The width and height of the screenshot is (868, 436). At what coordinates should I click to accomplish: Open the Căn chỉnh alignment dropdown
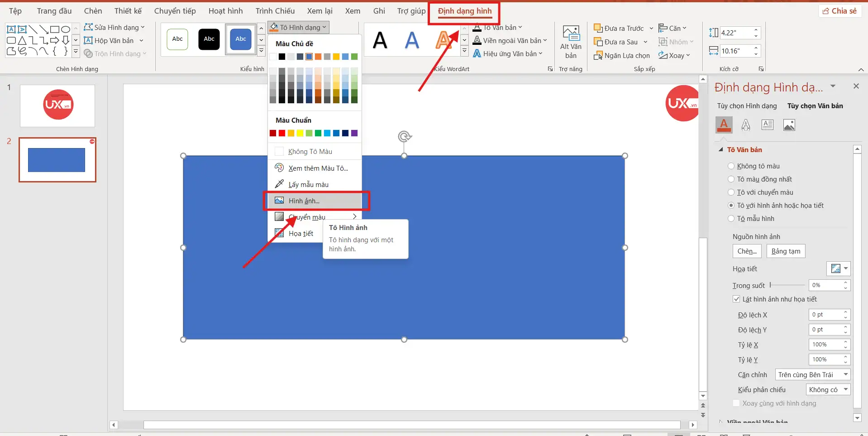pos(812,375)
